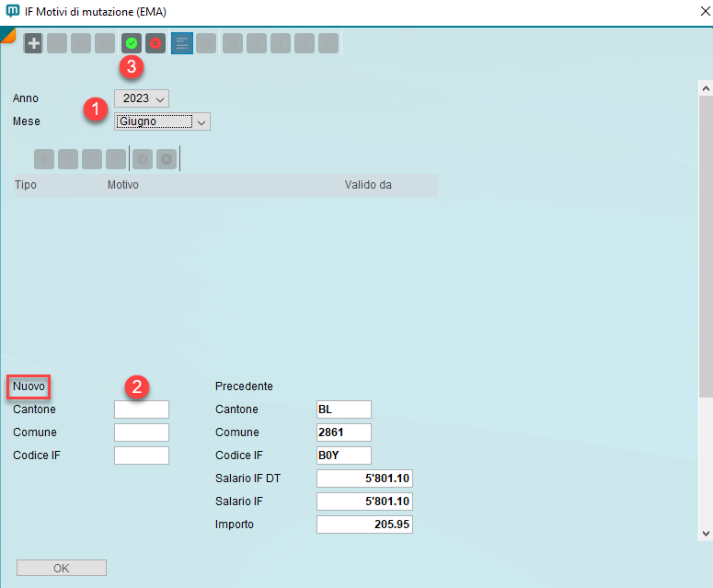The height and width of the screenshot is (588, 713).
Task: Click the greyed add icon above the Tipo table
Action: pos(44,159)
